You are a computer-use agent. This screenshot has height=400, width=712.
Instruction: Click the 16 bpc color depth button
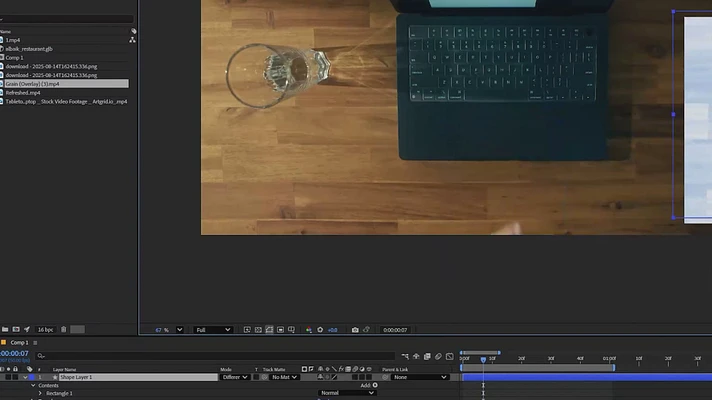tap(45, 330)
